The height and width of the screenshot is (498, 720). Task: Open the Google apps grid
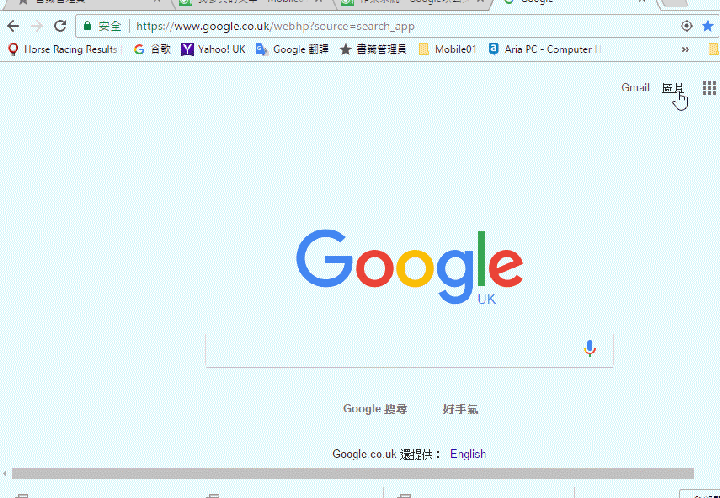[709, 88]
